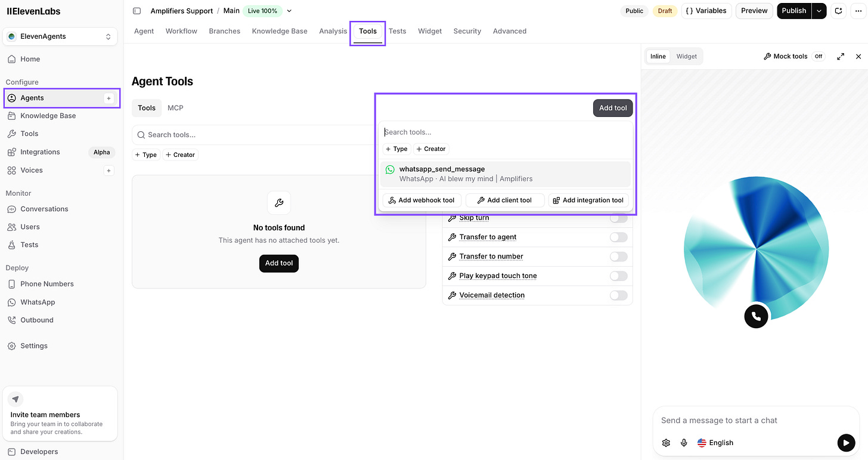Focus the popup Search tools field
This screenshot has height=460, width=868.
pyautogui.click(x=506, y=132)
